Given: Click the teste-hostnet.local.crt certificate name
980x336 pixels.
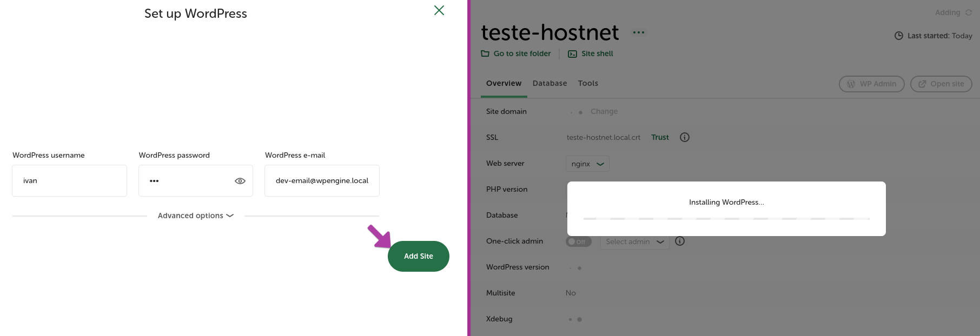Looking at the screenshot, I should (604, 137).
